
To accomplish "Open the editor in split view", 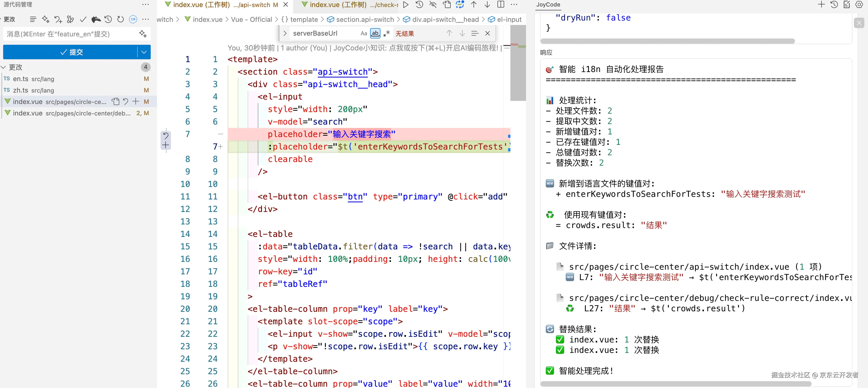I will 500,5.
